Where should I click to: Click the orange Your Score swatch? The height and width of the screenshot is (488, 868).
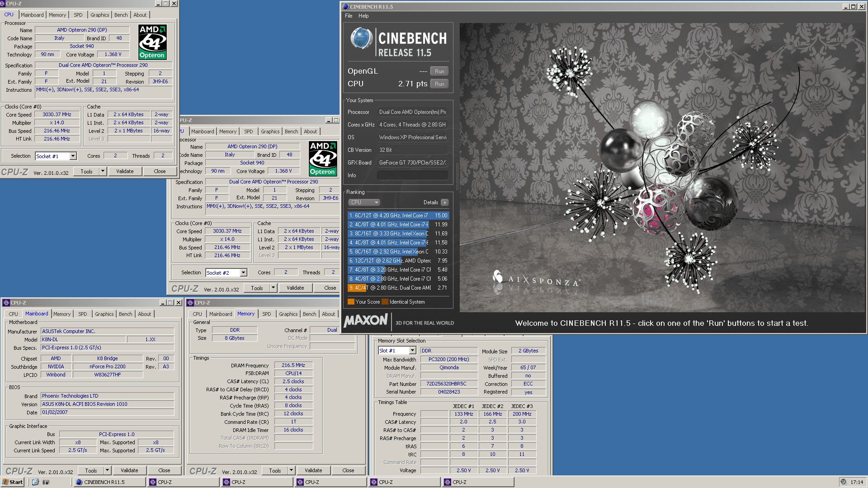click(x=351, y=302)
